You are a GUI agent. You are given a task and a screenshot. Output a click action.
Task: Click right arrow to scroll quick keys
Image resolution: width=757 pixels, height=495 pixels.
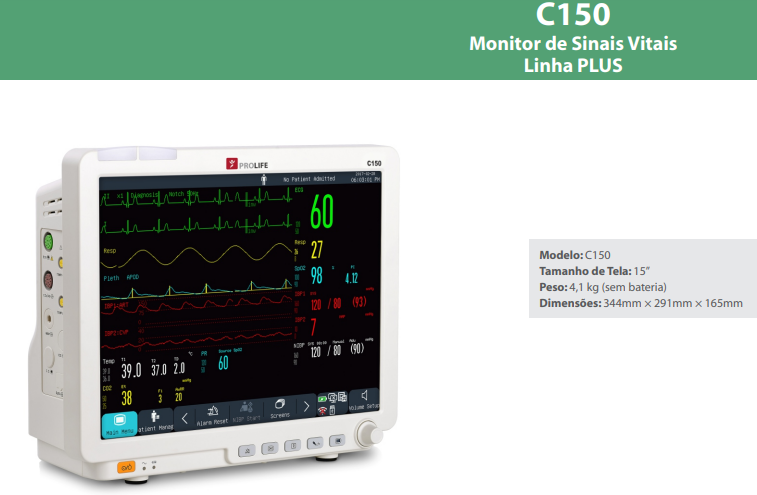click(x=305, y=407)
